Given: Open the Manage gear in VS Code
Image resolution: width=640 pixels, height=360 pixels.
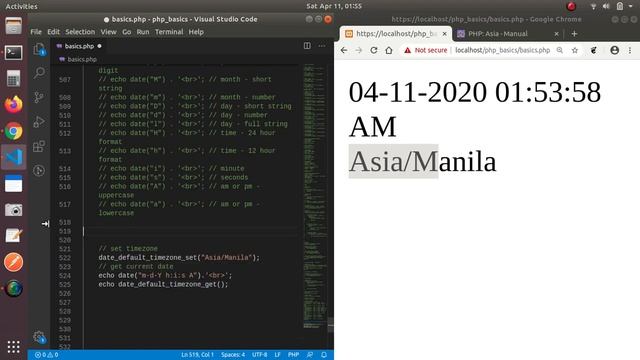Looking at the screenshot, I should (x=39, y=337).
